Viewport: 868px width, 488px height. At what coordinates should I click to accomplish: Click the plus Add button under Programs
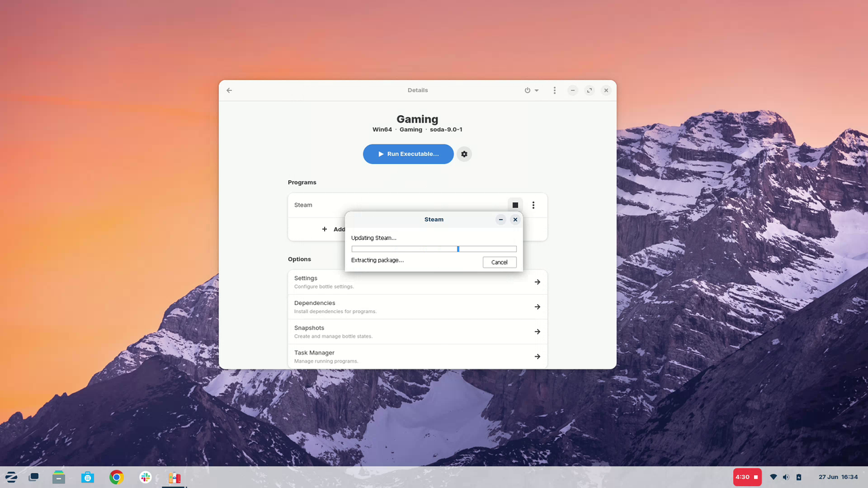(x=334, y=229)
